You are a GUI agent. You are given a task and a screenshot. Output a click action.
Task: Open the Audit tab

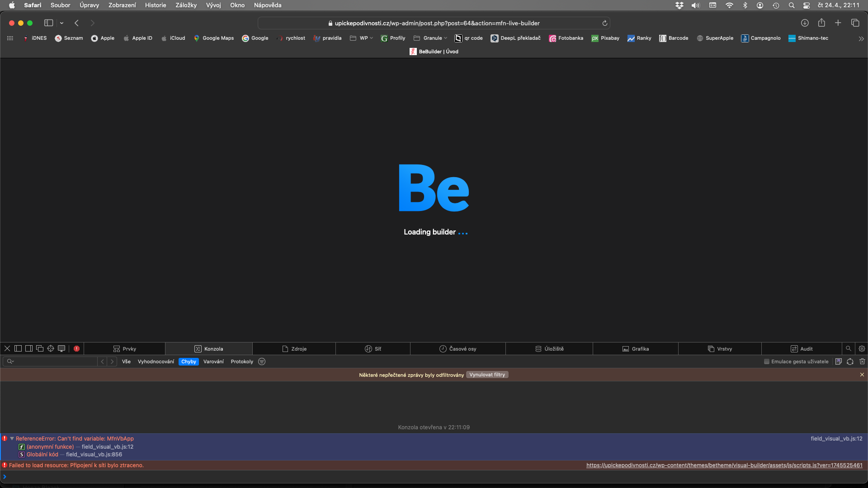point(802,349)
